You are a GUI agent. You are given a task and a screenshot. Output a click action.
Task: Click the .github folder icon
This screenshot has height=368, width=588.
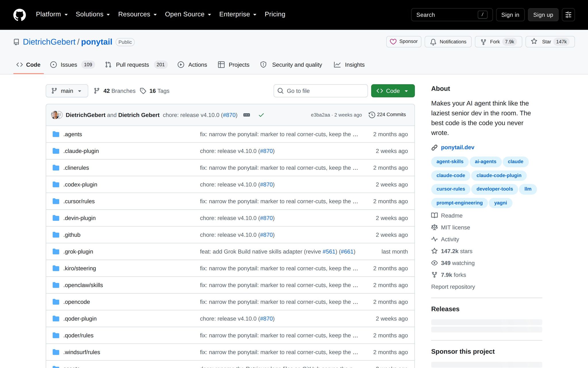tap(56, 235)
